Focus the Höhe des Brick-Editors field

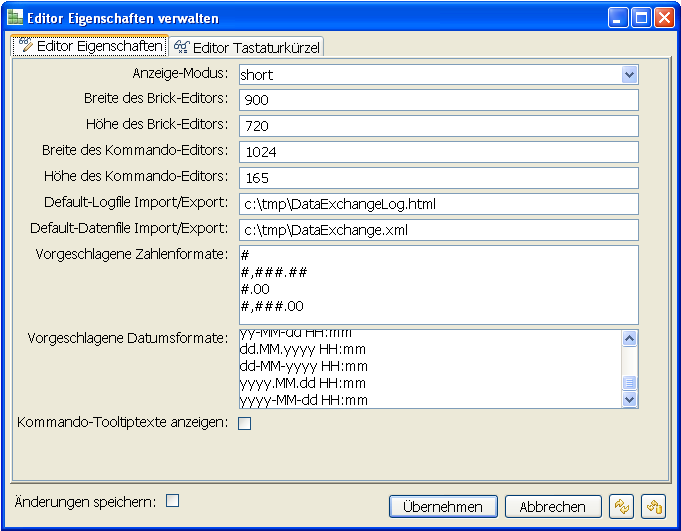(x=438, y=126)
